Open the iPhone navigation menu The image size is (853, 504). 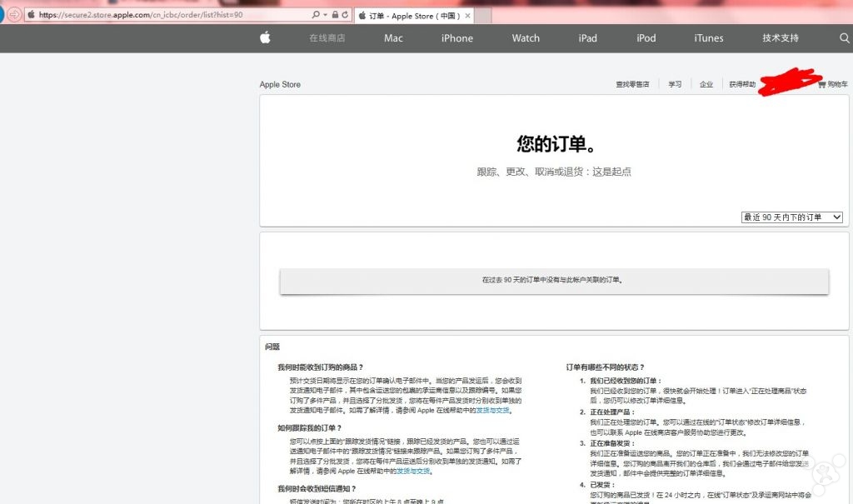pyautogui.click(x=456, y=37)
